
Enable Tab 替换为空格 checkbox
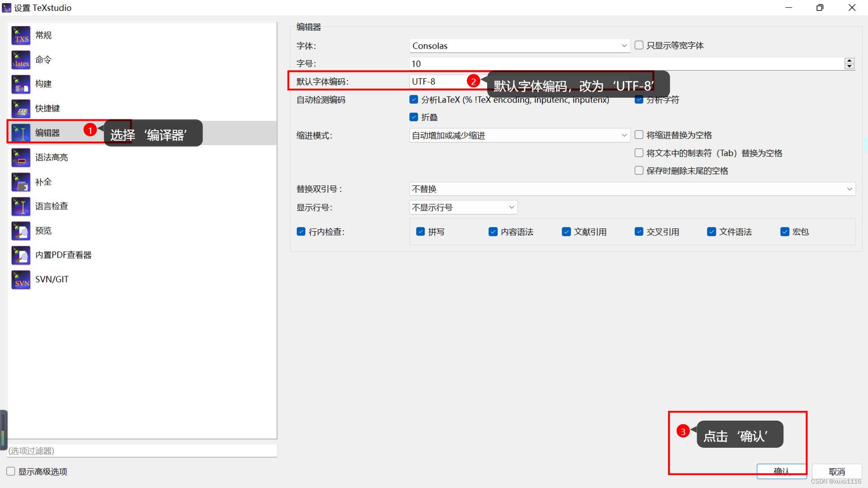pyautogui.click(x=639, y=153)
